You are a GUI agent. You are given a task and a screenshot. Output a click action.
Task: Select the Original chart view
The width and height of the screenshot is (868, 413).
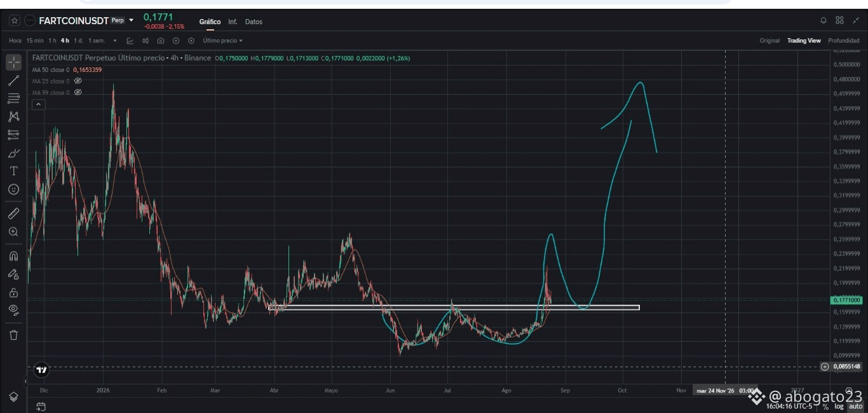click(770, 41)
